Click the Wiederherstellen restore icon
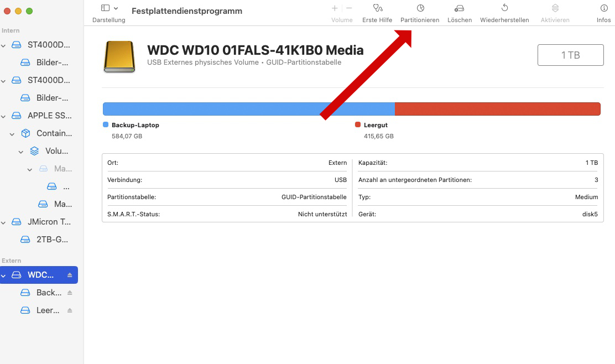 pos(504,8)
